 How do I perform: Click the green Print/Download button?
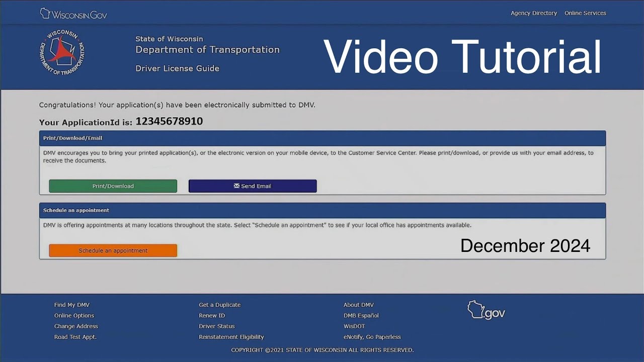(x=113, y=186)
